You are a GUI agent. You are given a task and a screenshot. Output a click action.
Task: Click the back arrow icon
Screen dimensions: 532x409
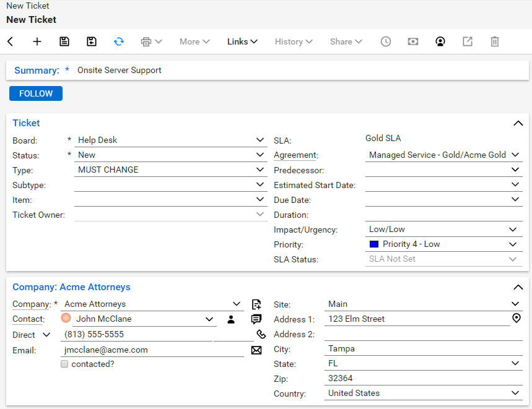[x=11, y=41]
